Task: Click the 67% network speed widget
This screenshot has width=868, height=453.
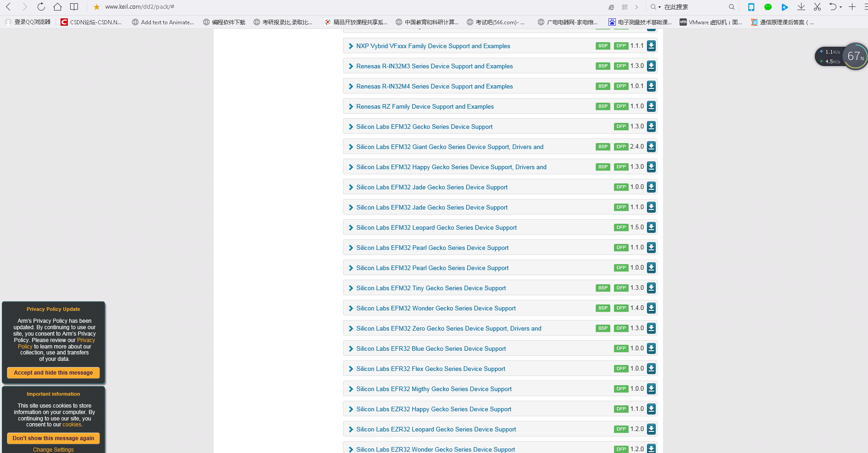Action: point(854,56)
